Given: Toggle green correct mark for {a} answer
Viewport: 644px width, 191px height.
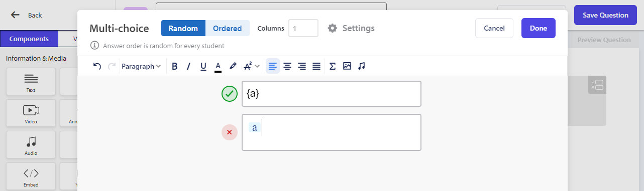Looking at the screenshot, I should (x=230, y=94).
